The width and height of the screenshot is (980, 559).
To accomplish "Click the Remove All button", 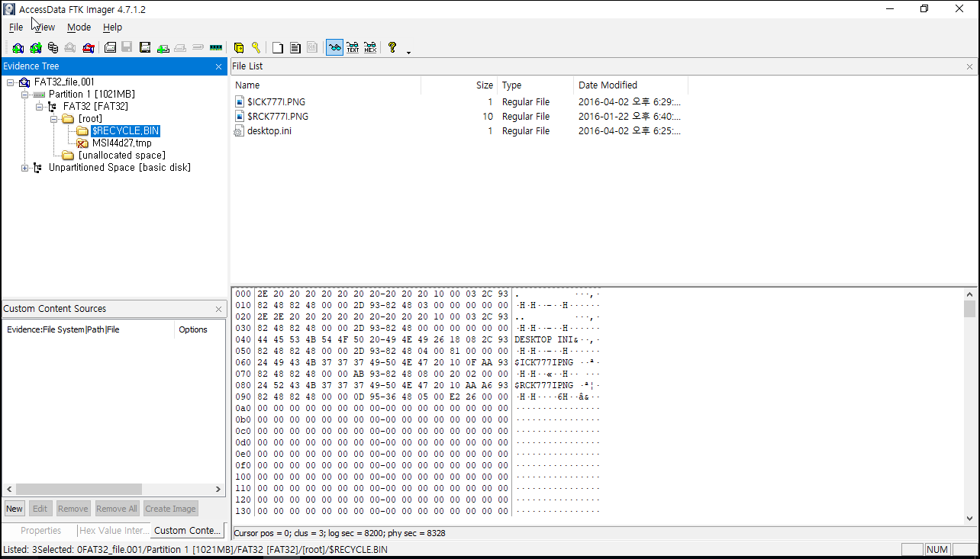I will click(117, 509).
